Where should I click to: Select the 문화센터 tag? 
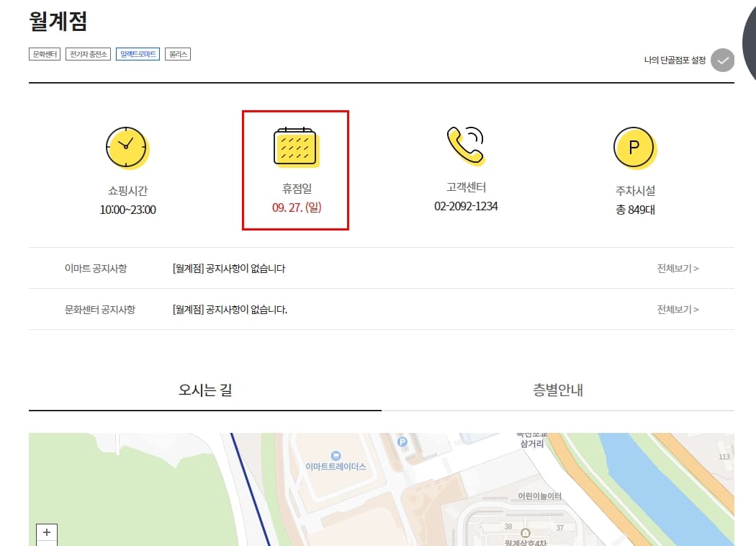pos(45,54)
